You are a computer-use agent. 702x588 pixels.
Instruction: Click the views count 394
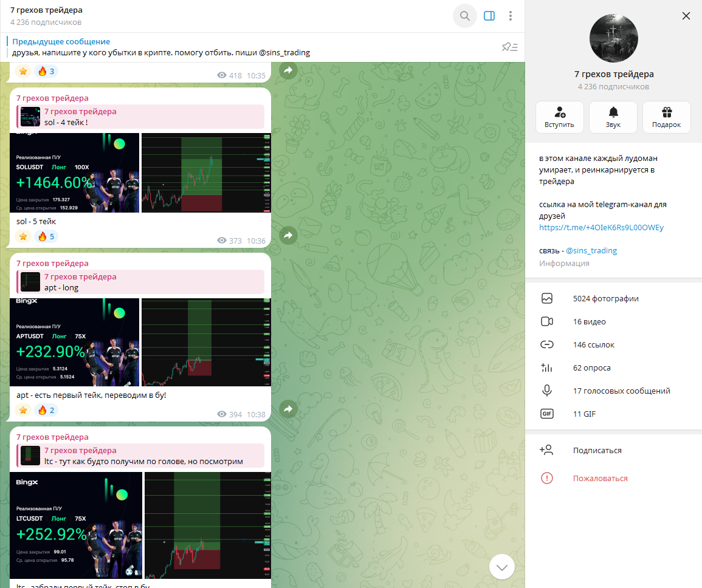coord(230,414)
